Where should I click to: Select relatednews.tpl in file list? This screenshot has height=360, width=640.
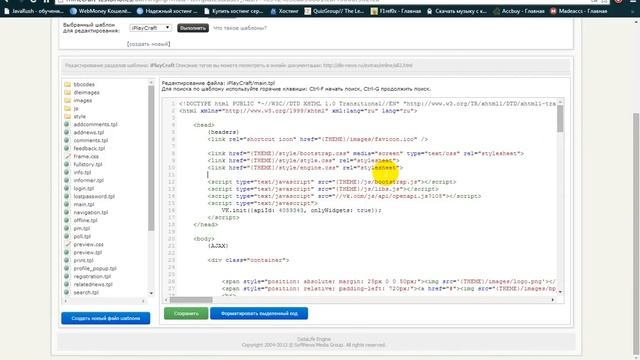tap(93, 284)
